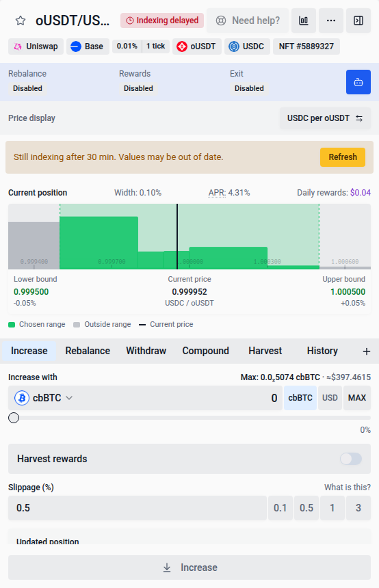This screenshot has width=379, height=588.
Task: Click the USDC token chip
Action: point(247,46)
